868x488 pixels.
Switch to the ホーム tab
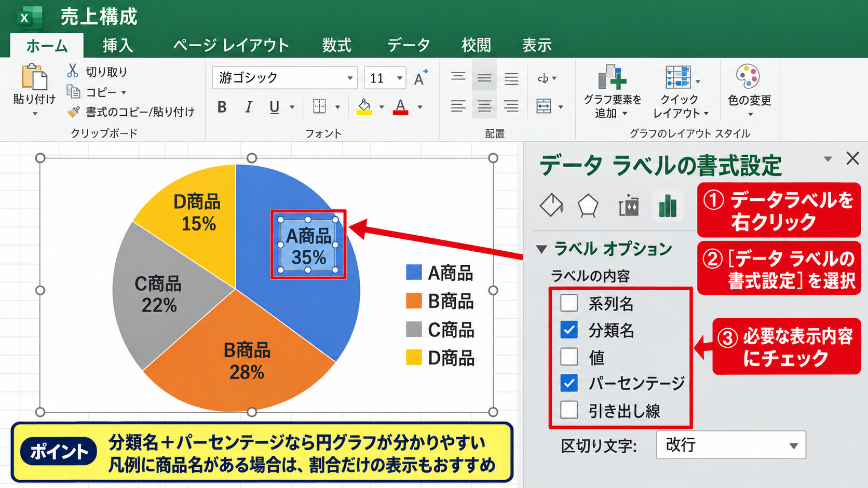click(x=47, y=46)
